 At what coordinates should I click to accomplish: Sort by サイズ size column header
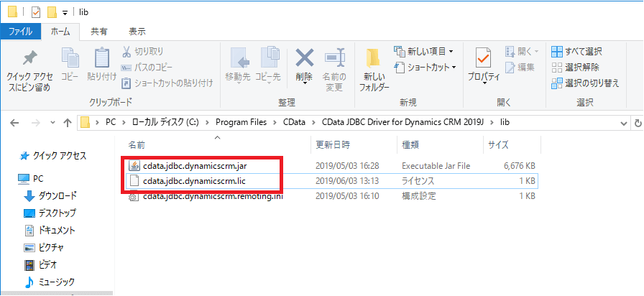512,144
